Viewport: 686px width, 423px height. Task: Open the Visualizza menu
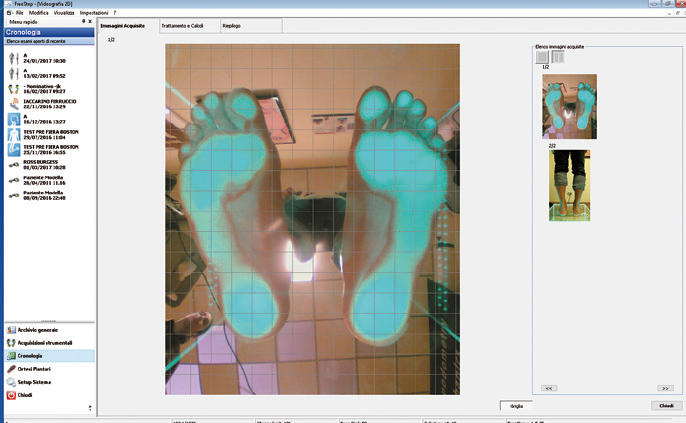click(x=65, y=12)
